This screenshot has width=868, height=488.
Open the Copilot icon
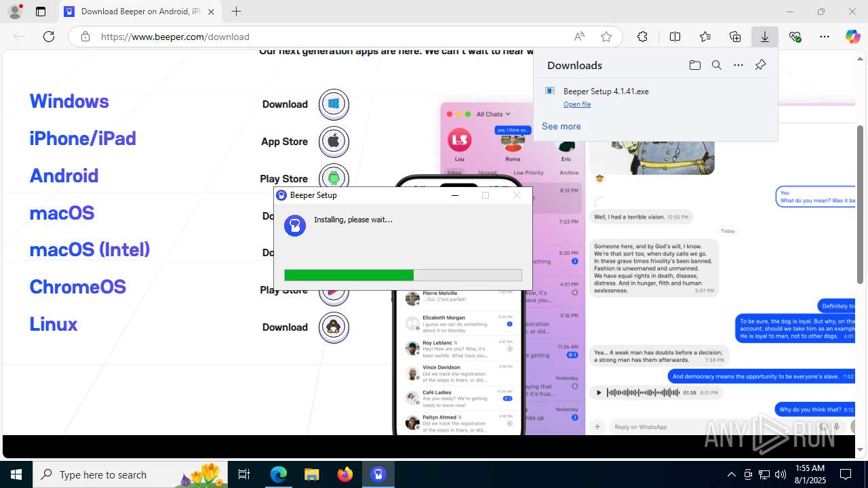pyautogui.click(x=852, y=37)
